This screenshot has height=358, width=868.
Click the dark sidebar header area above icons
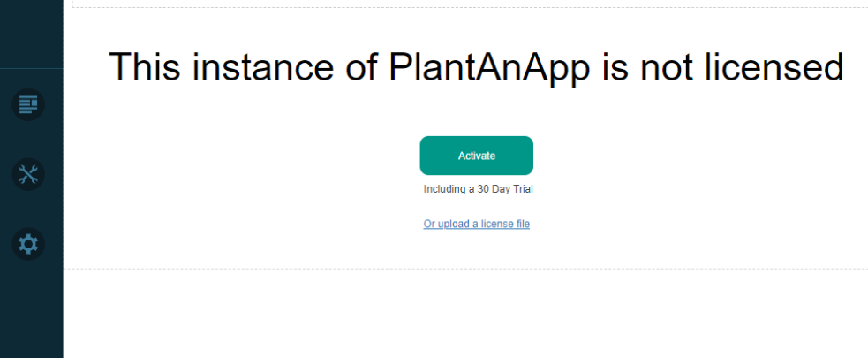(x=32, y=34)
